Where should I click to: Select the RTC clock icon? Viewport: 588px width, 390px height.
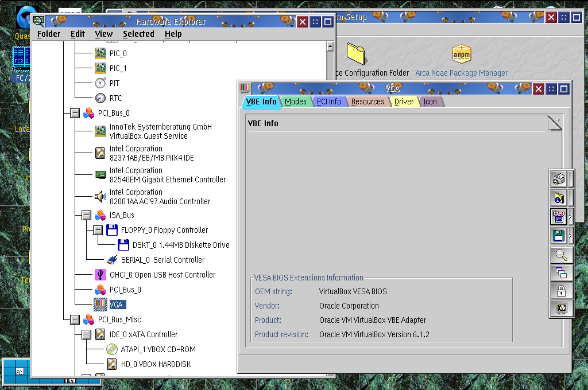100,98
